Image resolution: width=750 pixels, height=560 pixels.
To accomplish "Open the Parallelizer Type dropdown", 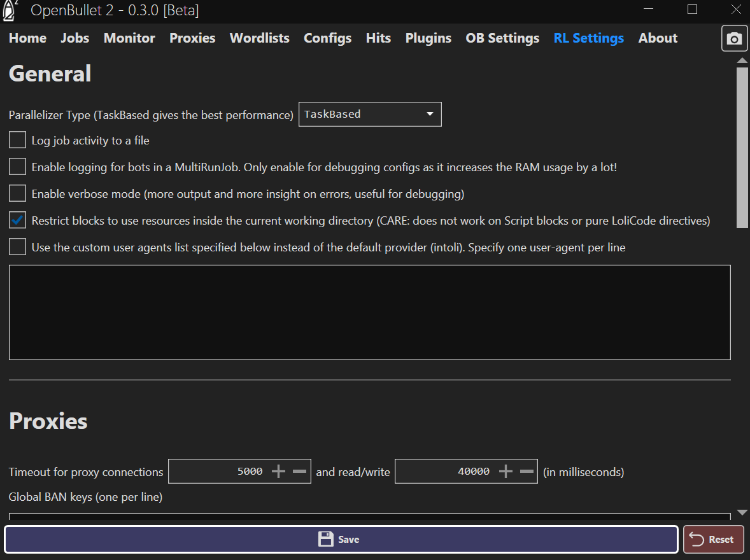I will pos(370,115).
